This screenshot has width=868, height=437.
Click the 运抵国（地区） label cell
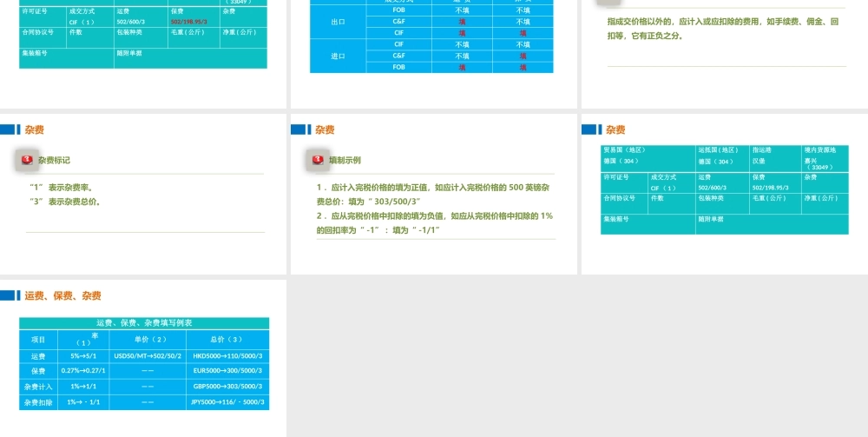(719, 149)
